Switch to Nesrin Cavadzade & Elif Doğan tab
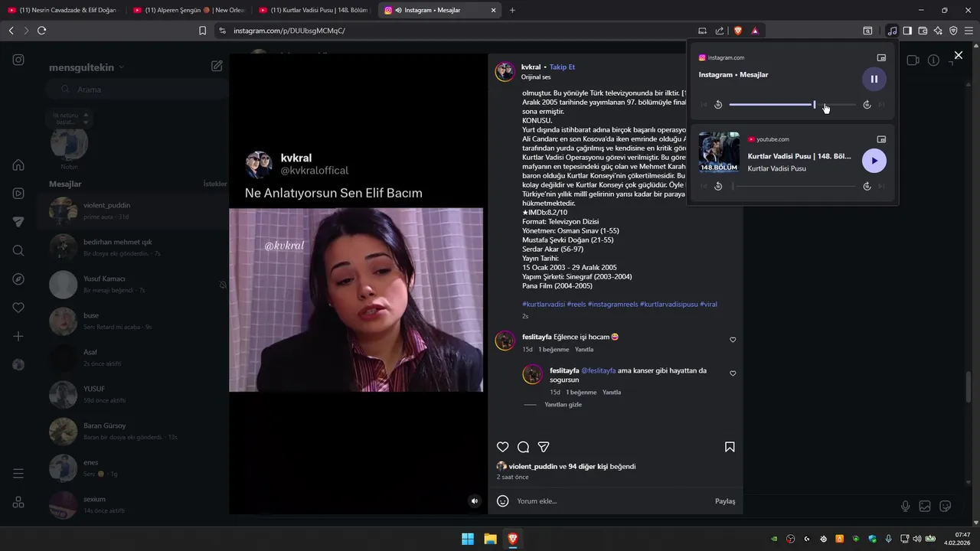Screen dimensions: 980x551 coord(63,10)
